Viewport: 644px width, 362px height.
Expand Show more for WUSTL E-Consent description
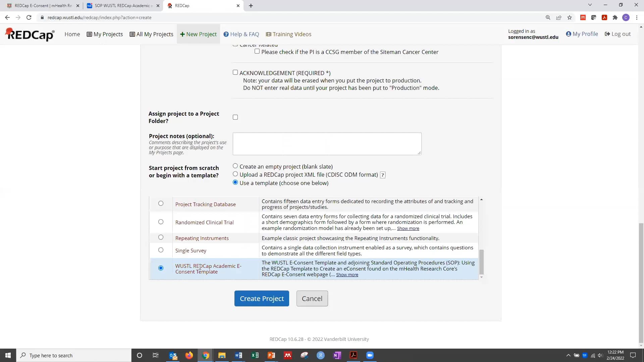[x=347, y=275]
